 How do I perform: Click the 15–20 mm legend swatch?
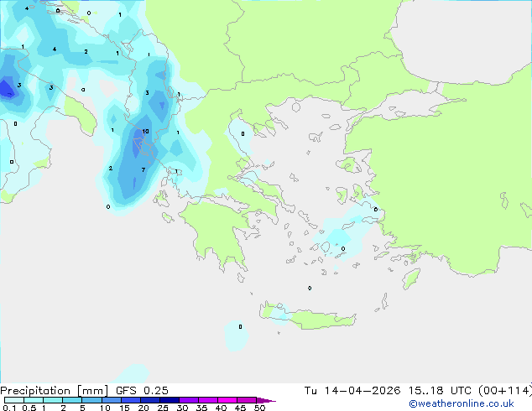[130, 400]
